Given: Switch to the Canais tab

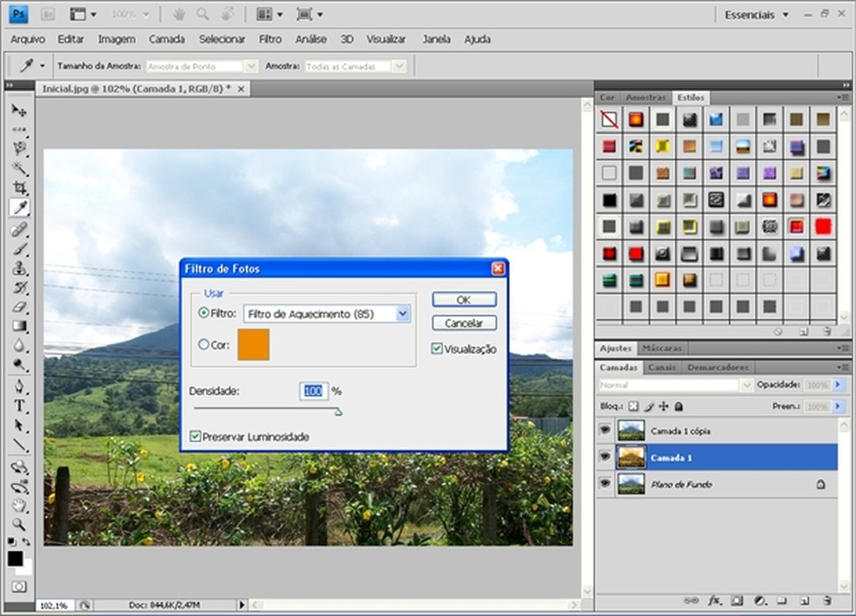Looking at the screenshot, I should click(x=663, y=368).
